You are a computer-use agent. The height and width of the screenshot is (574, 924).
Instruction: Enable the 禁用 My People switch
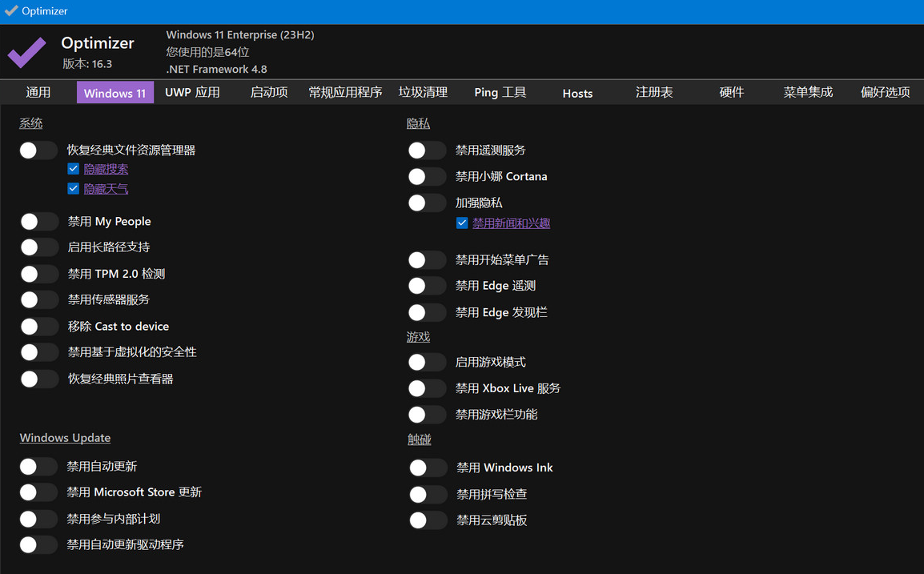tap(39, 222)
